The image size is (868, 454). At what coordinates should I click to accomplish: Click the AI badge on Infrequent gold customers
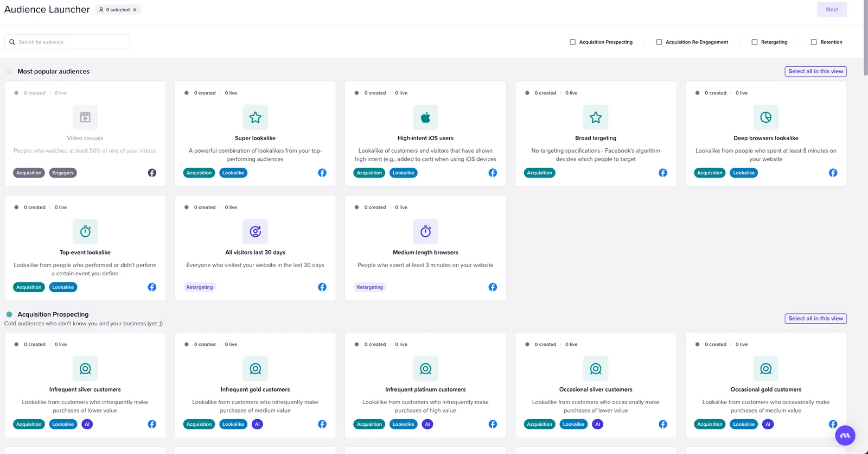coord(257,424)
